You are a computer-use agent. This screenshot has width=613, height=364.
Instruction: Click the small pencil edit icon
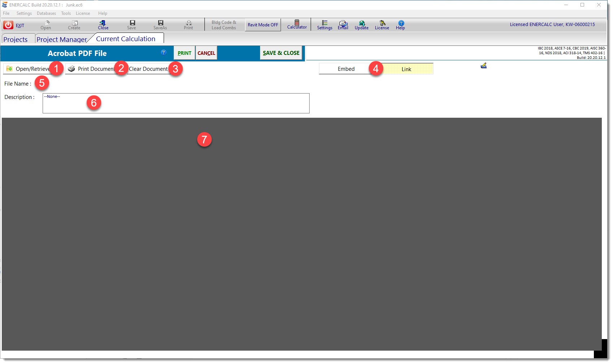point(484,65)
